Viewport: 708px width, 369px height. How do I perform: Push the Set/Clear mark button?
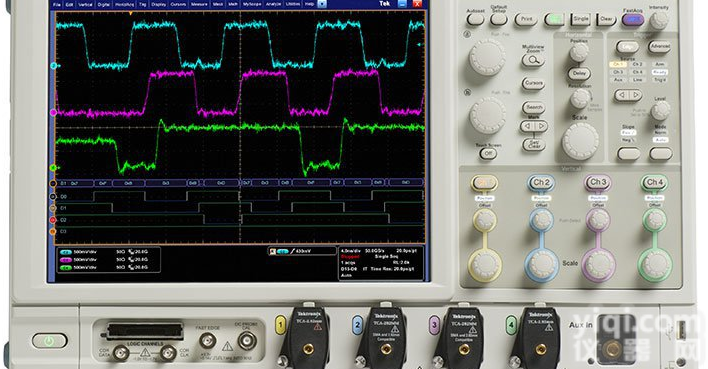(534, 145)
